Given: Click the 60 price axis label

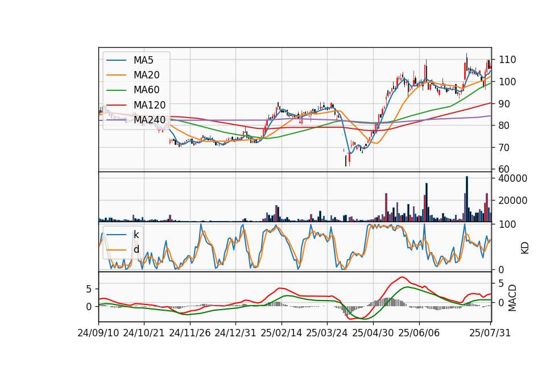Looking at the screenshot, I should 504,169.
